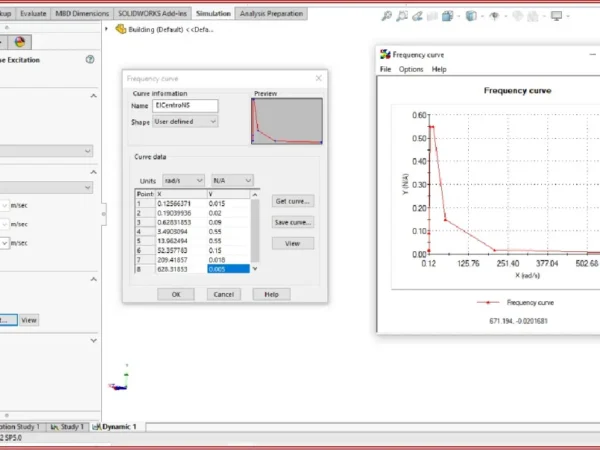Open the Shape User defined dropdown
600x450 pixels.
tap(185, 121)
